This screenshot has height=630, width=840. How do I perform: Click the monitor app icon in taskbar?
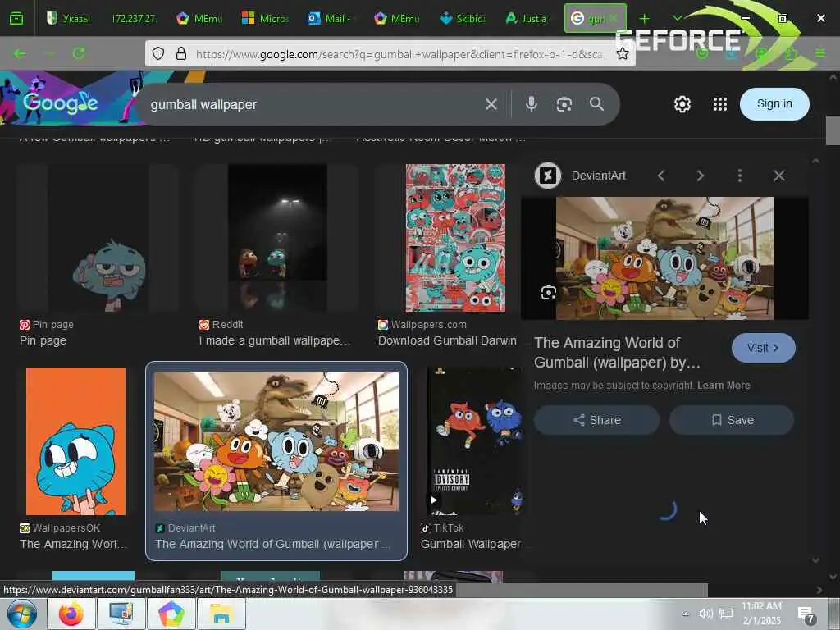(121, 614)
